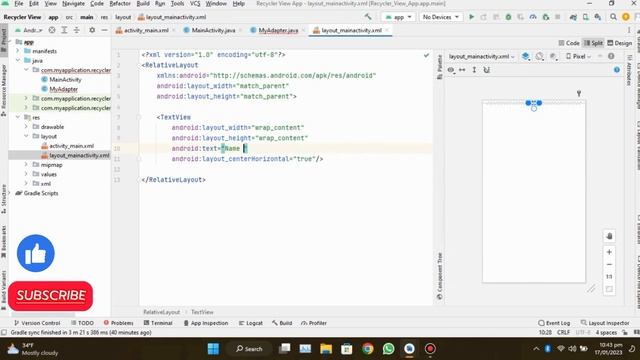Click Expand All in project panel
The height and width of the screenshot is (360, 640).
pos(64,30)
